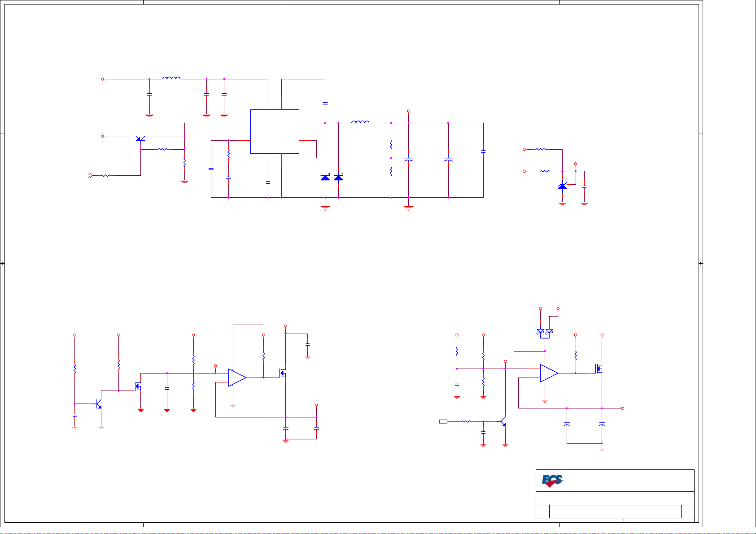Click the ECS logo in the title block
Image resolution: width=756 pixels, height=534 pixels.
[x=552, y=481]
